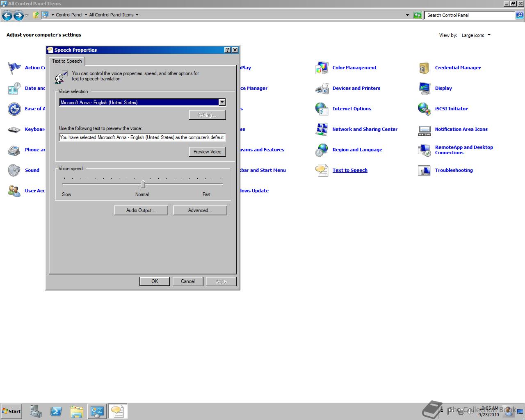Open the Action Center flag icon

pyautogui.click(x=14, y=68)
